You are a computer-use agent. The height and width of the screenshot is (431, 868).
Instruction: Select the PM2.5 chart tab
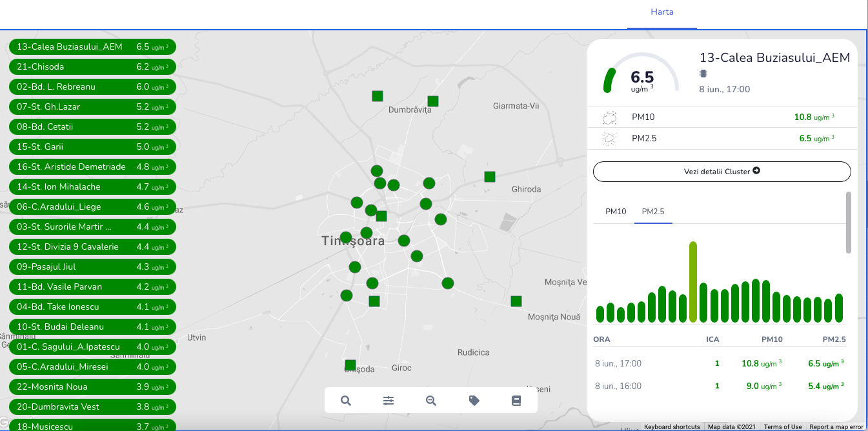coord(653,212)
